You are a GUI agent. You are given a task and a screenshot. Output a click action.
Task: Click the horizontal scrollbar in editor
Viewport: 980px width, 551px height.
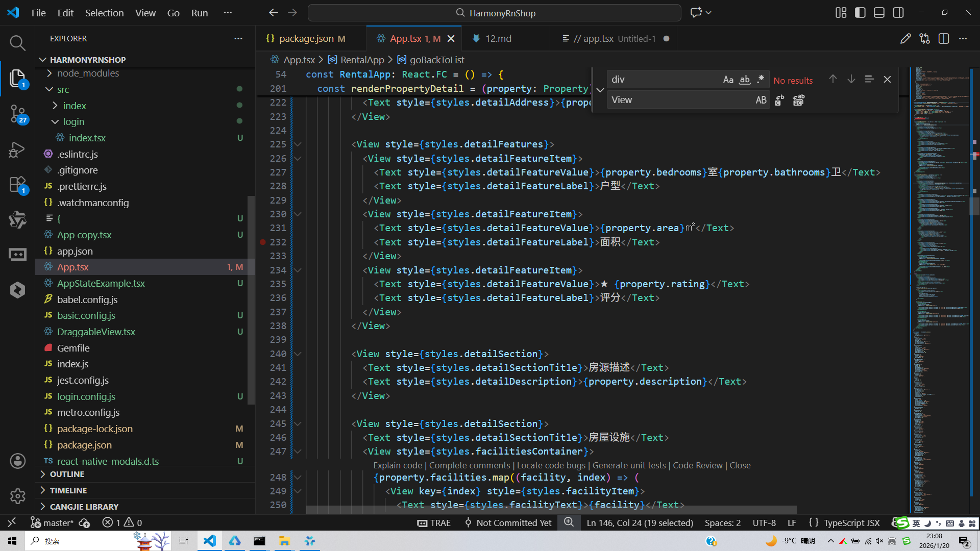(551, 510)
